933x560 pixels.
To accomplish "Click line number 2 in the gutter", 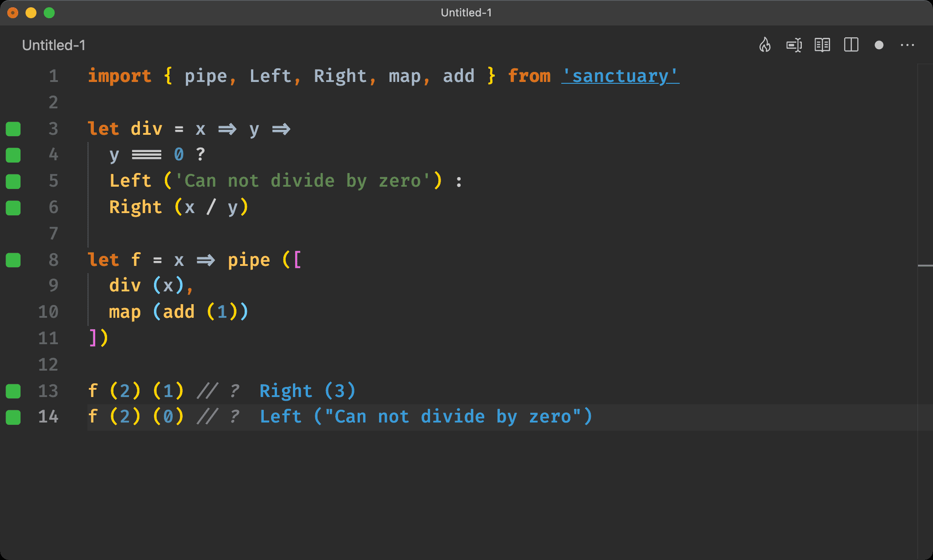I will point(54,102).
